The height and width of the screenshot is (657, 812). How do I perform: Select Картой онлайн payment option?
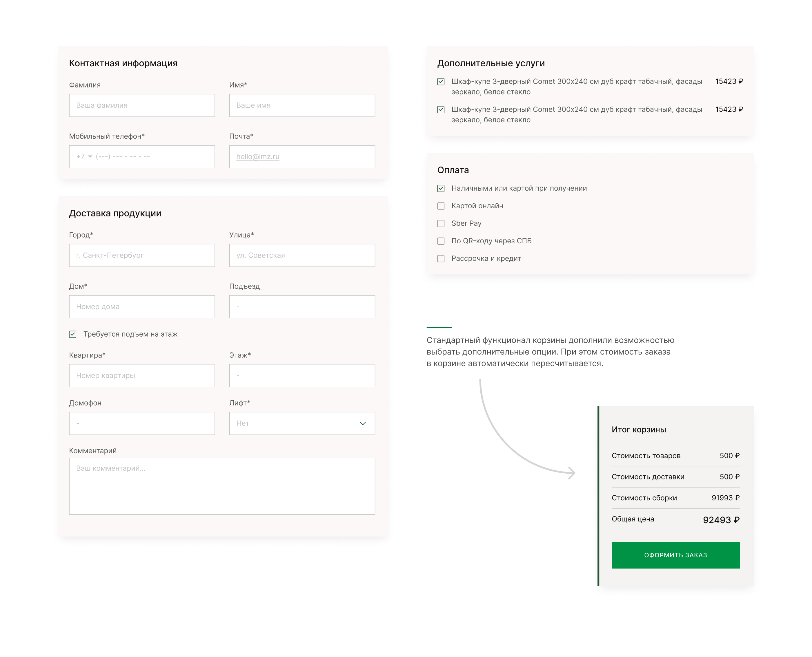click(440, 206)
